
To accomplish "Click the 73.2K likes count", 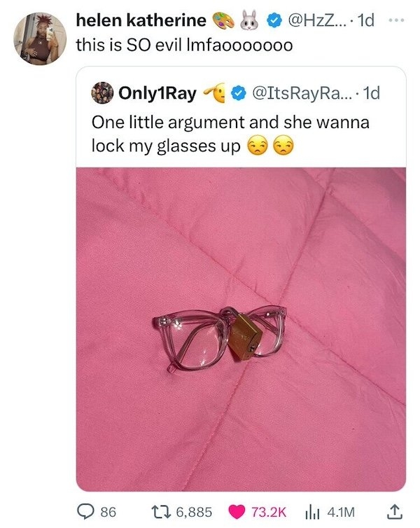I will coord(269,512).
